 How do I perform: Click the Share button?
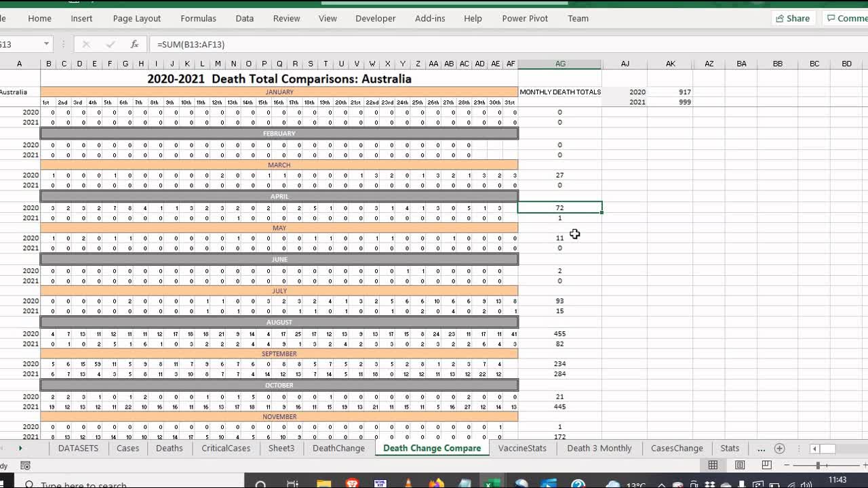[x=793, y=18]
